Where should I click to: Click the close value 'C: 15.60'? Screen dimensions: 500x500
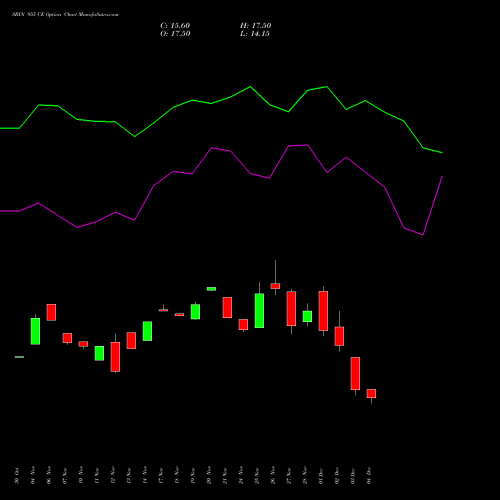(175, 26)
